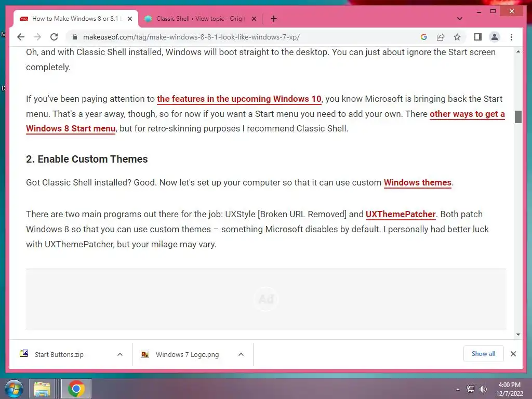This screenshot has height=399, width=532.
Task: Click the vertical scrollbar thumb
Action: click(x=518, y=117)
